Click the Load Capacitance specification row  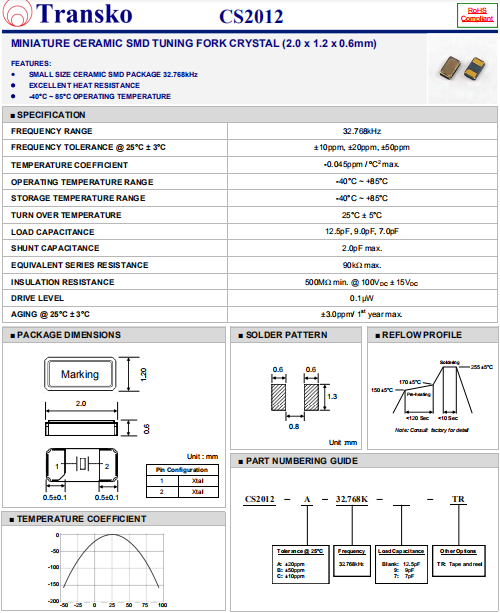[250, 232]
